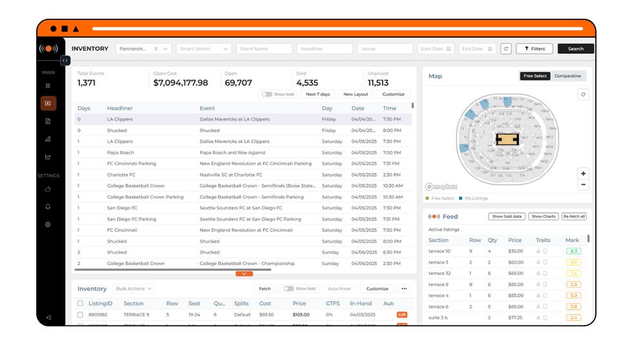Sort events by Date column
644x363 pixels.
(x=357, y=108)
